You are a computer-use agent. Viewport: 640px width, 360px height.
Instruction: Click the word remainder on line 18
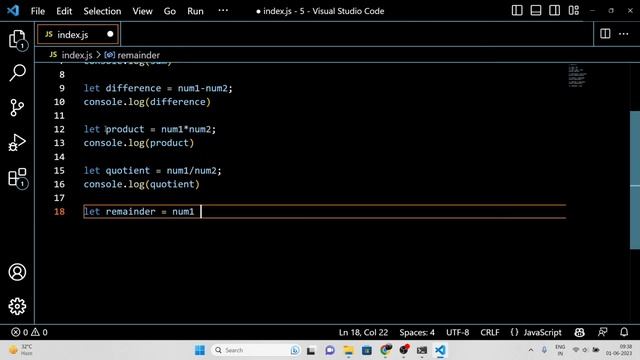(130, 211)
